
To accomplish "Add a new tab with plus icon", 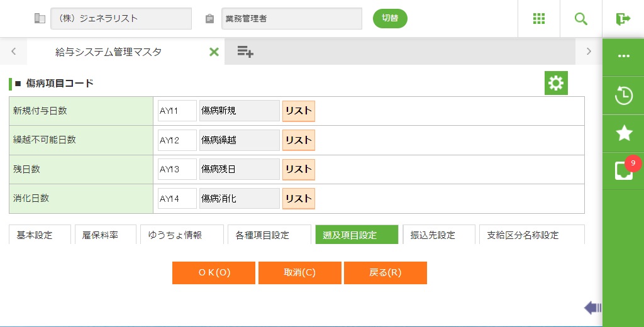I will coord(245,52).
